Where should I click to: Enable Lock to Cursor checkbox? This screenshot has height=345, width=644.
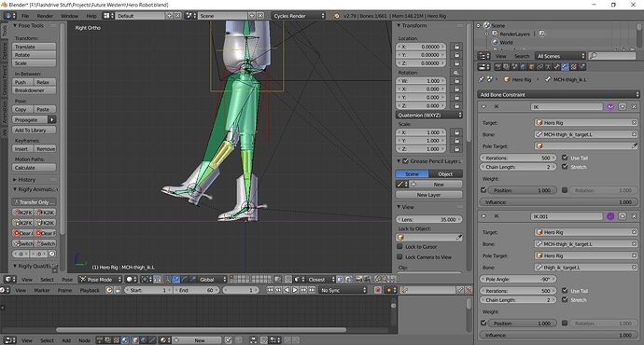[399, 246]
